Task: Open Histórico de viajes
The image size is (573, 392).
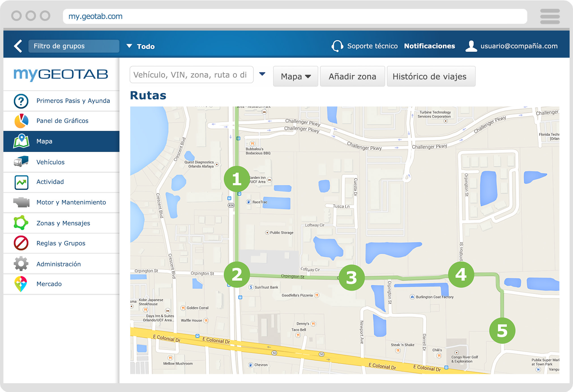Action: 429,76
